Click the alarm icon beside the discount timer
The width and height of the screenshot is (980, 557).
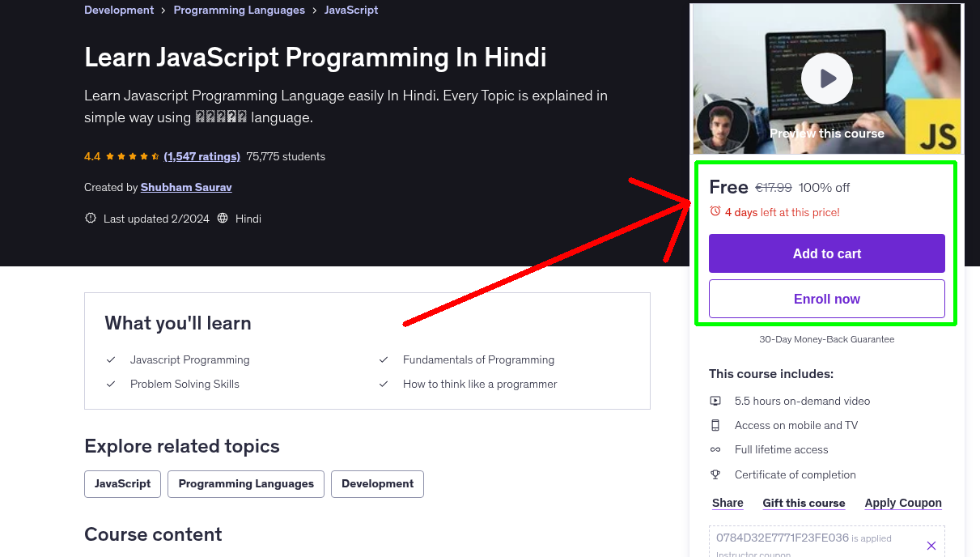tap(715, 210)
